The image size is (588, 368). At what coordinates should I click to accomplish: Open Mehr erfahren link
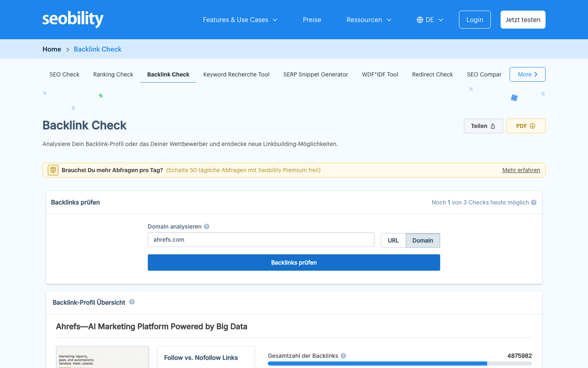(521, 170)
